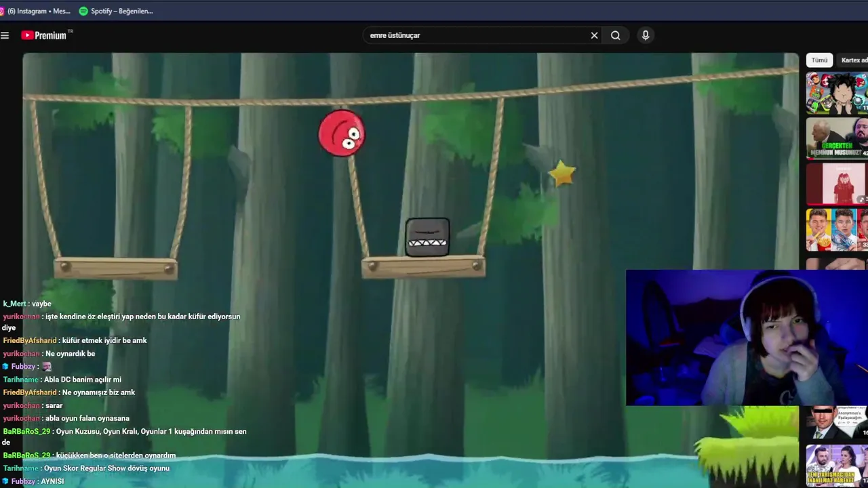
Task: Click chat message 'Ne oynardık be'
Action: (71, 354)
